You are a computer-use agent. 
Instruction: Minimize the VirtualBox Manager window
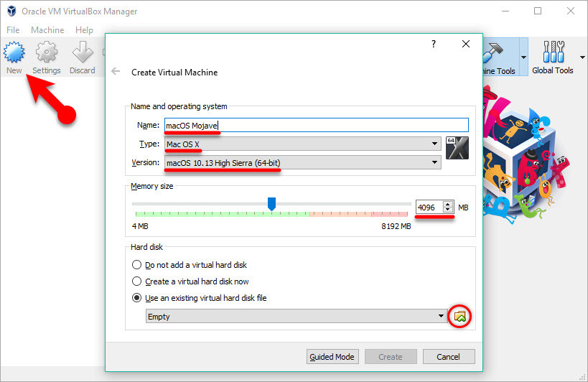point(505,11)
